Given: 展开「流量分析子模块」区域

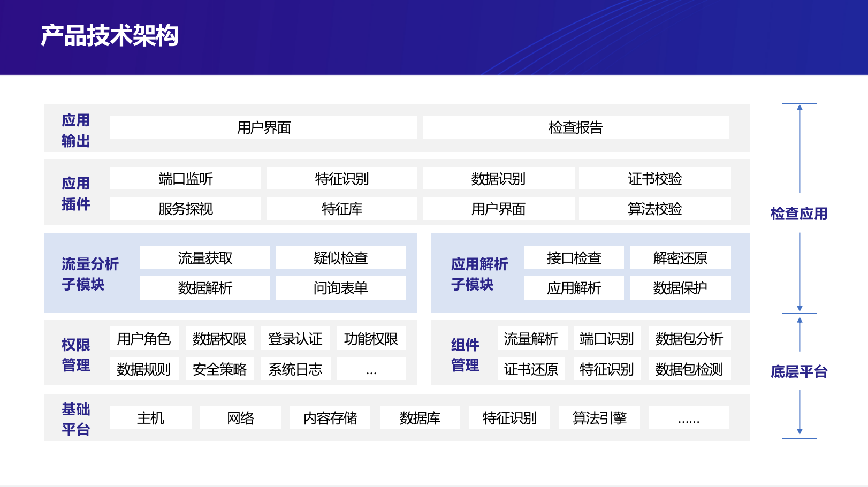Looking at the screenshot, I should tap(89, 275).
